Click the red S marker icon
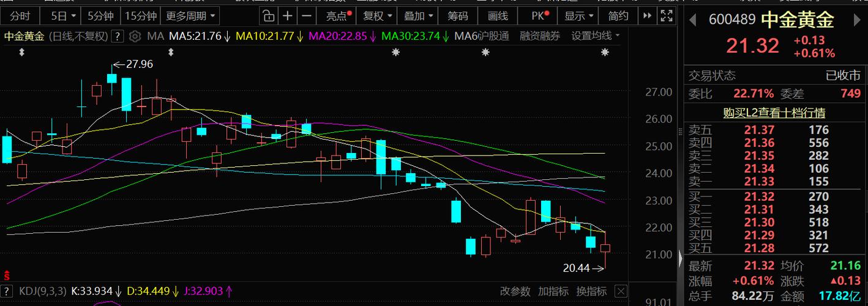 coord(7,275)
